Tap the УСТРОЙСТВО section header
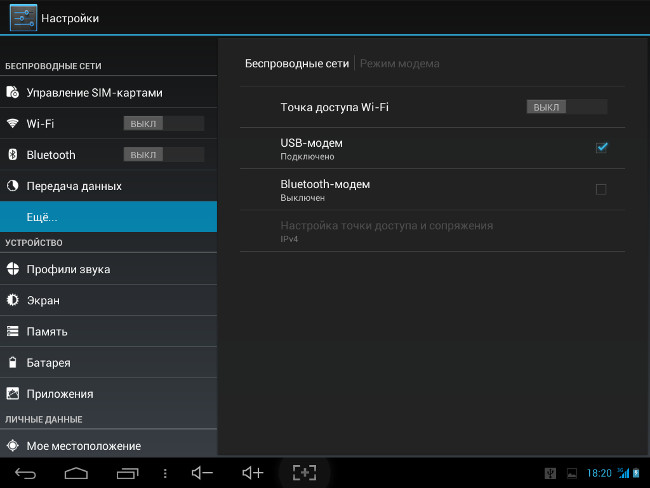This screenshot has width=650, height=488. click(x=34, y=243)
